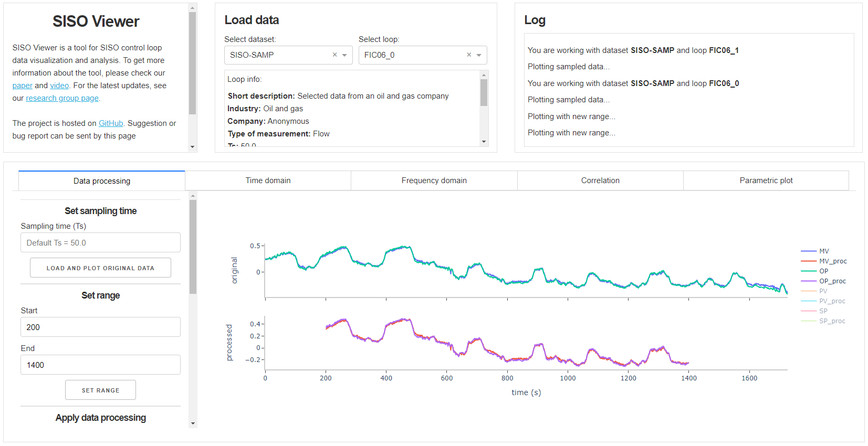Screen dimensions: 868x446
Task: Show the PV trace via legend
Action: point(823,291)
